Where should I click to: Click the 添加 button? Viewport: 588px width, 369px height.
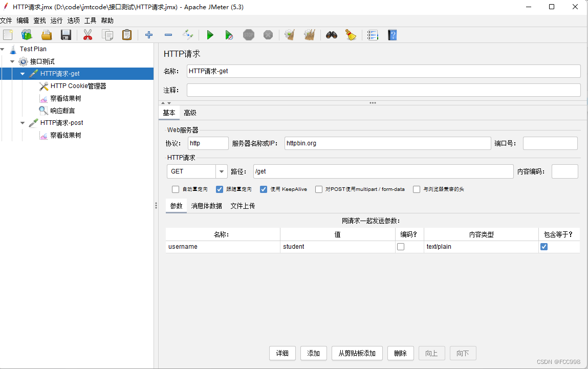coord(314,353)
